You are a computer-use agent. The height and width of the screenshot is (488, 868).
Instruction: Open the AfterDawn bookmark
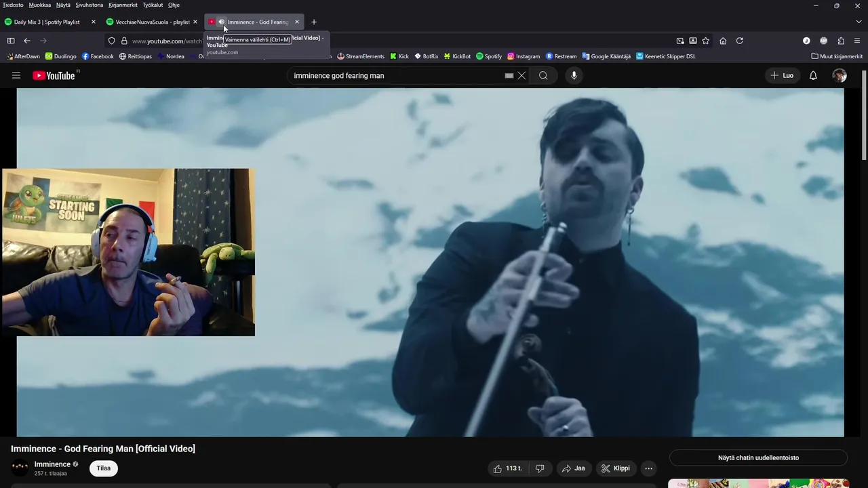click(23, 56)
